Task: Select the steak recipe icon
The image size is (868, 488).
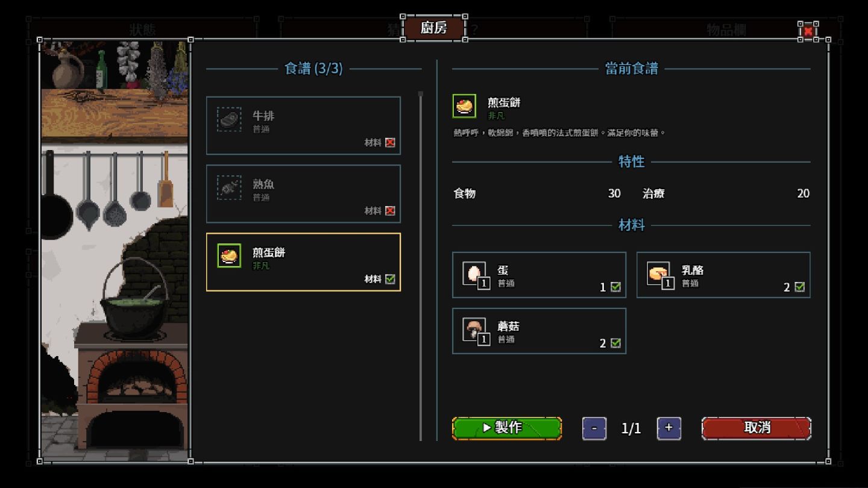Action: tap(229, 119)
